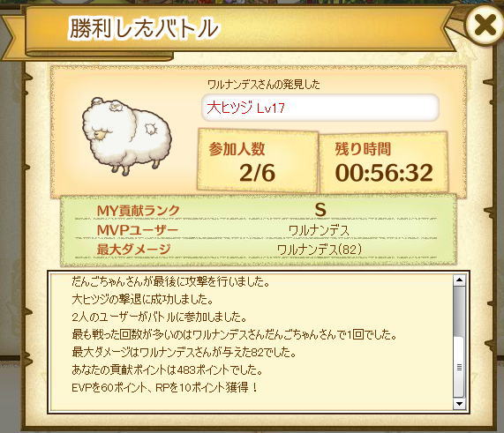Image resolution: width=504 pixels, height=433 pixels.
Task: Click the MY貢献ランク S rating
Action: (x=320, y=210)
